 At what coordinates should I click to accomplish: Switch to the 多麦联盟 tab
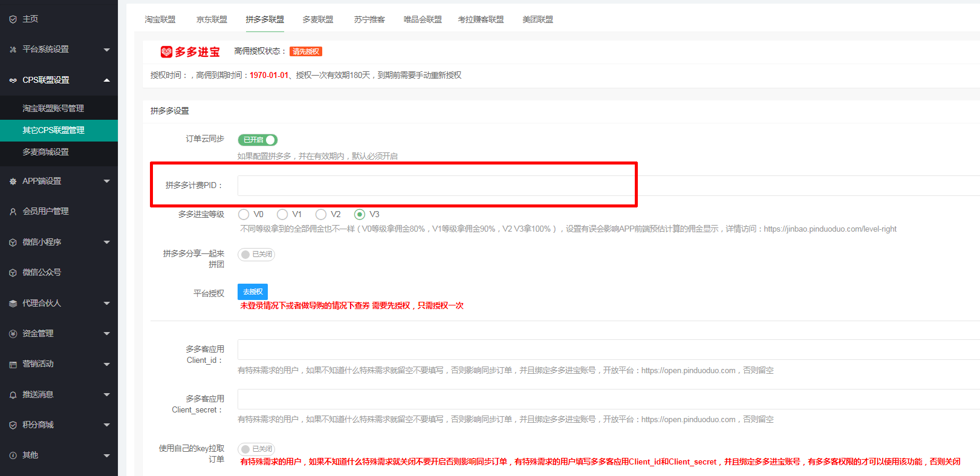tap(318, 19)
